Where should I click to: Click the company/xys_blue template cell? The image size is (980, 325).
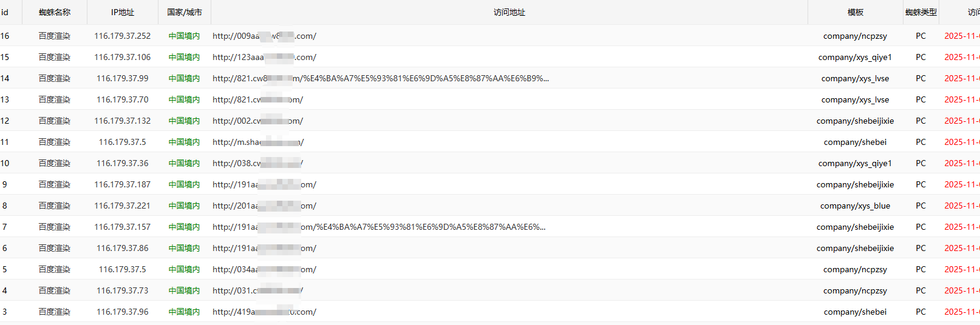tap(855, 206)
